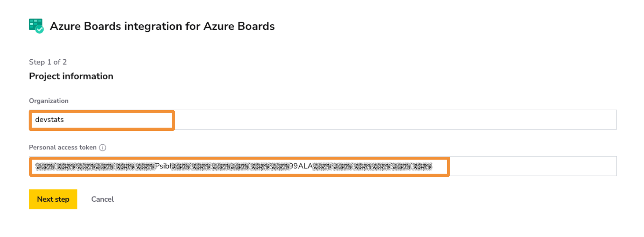Place cursor on the devstats text
This screenshot has width=644, height=237.
point(49,119)
